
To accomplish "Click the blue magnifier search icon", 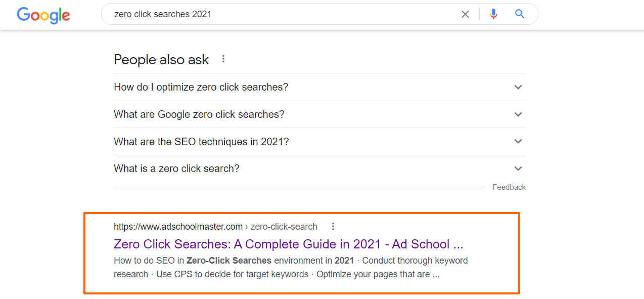I will coord(520,14).
